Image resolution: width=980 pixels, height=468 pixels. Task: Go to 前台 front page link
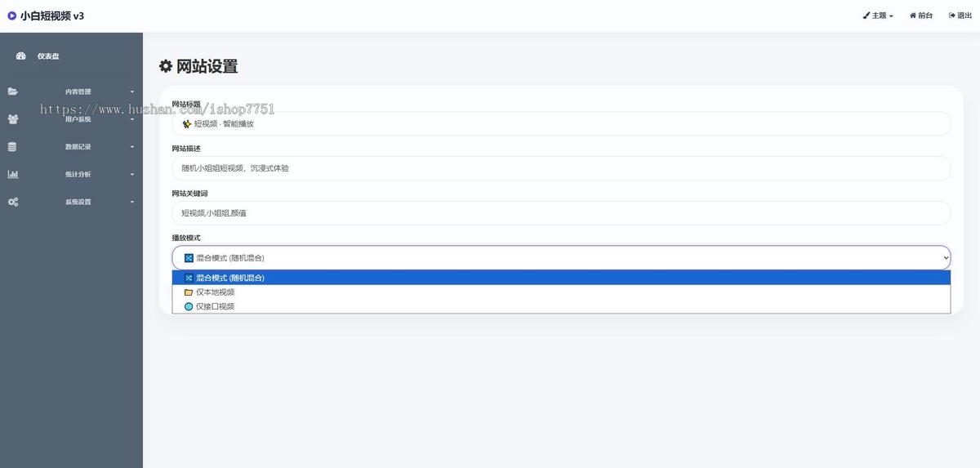(x=921, y=16)
